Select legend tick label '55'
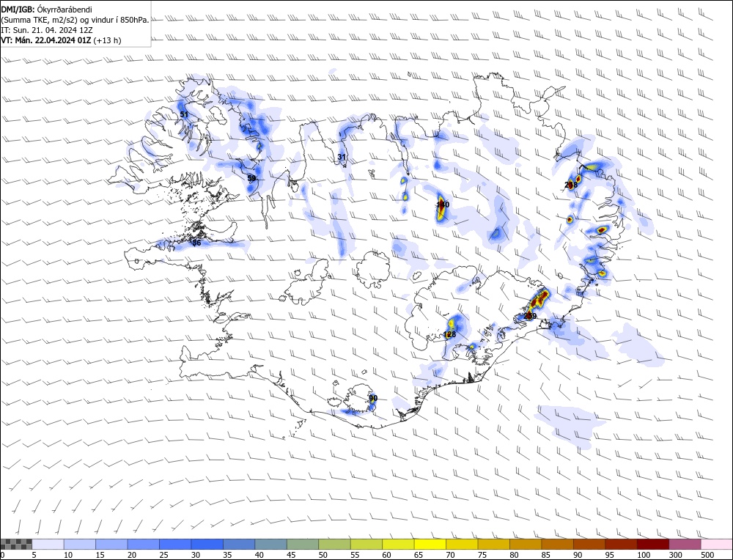733x560 pixels. (354, 555)
